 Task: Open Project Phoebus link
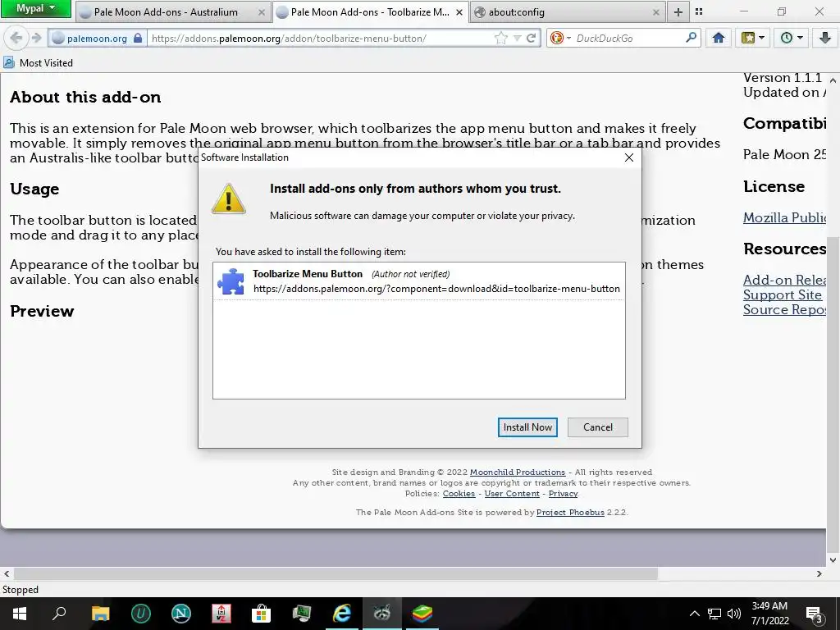(x=570, y=512)
